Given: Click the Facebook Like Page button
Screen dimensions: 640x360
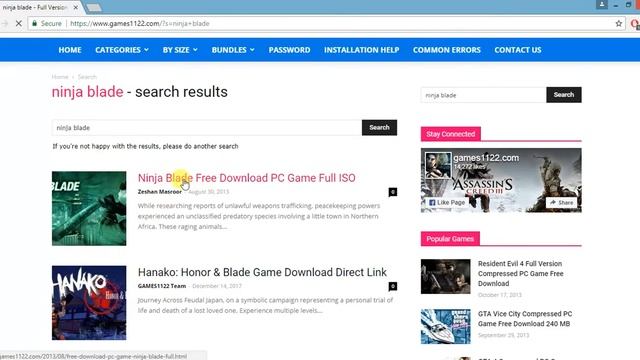Looking at the screenshot, I should pos(447,202).
